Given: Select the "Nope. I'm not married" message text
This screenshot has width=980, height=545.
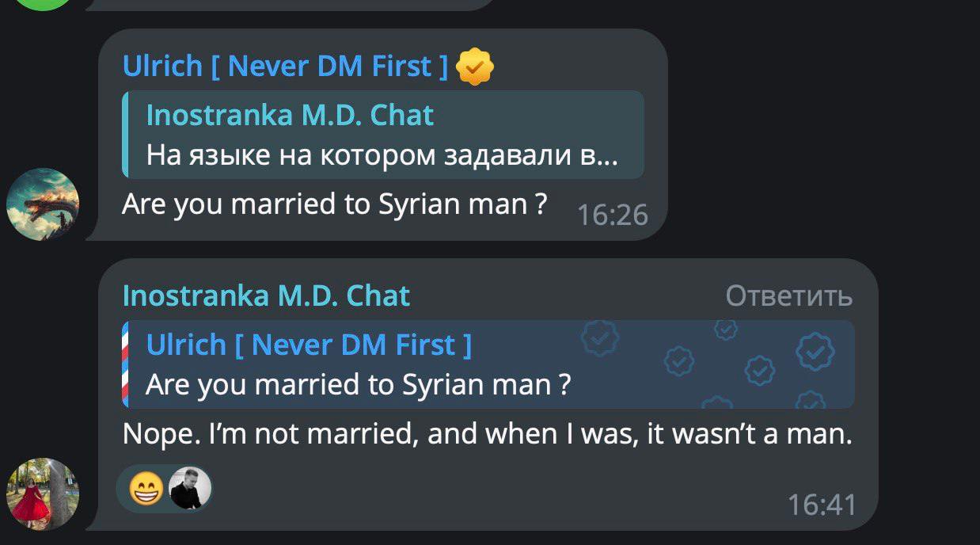Looking at the screenshot, I should click(x=487, y=435).
